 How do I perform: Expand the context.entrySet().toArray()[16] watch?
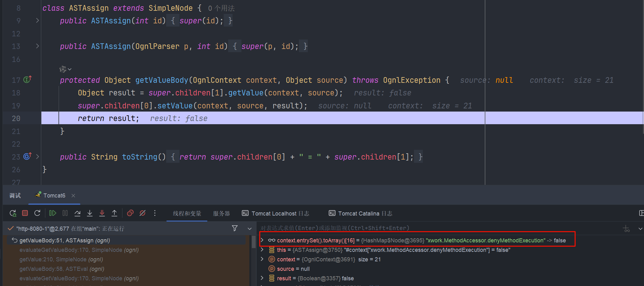(x=262, y=240)
